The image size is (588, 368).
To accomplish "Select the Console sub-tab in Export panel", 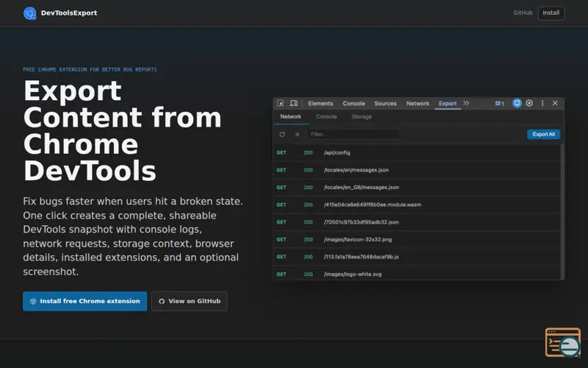I will pos(326,117).
